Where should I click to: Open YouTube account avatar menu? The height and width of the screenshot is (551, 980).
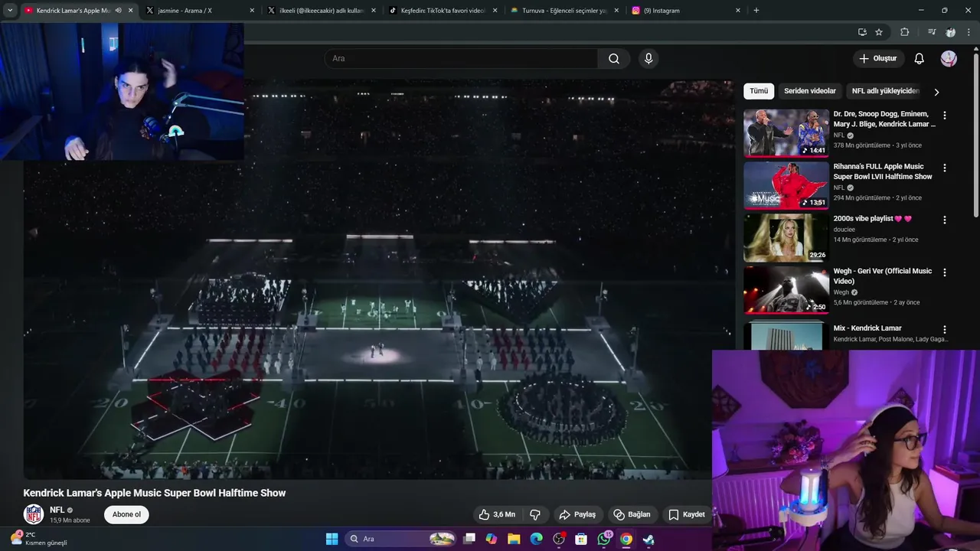[x=949, y=59]
